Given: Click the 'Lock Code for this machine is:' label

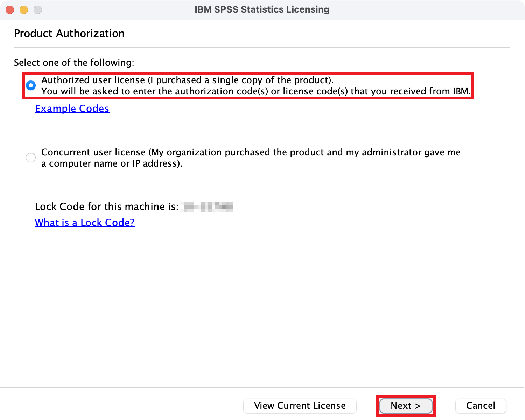Looking at the screenshot, I should tap(107, 206).
